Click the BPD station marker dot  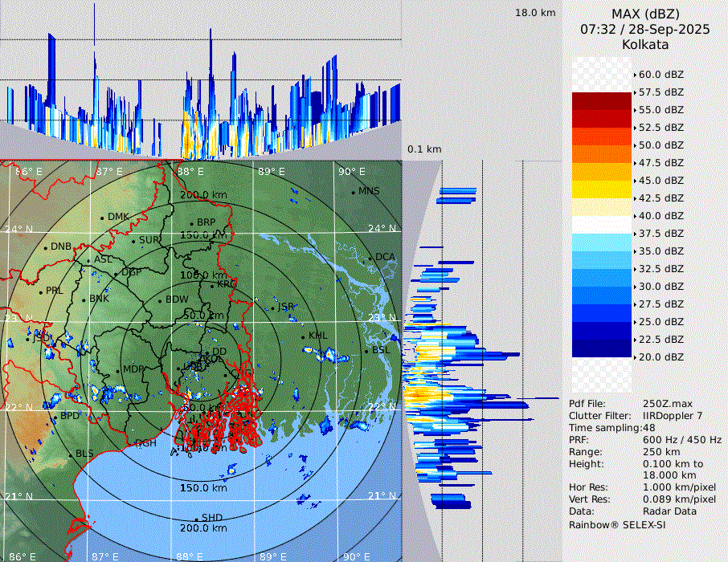55,417
